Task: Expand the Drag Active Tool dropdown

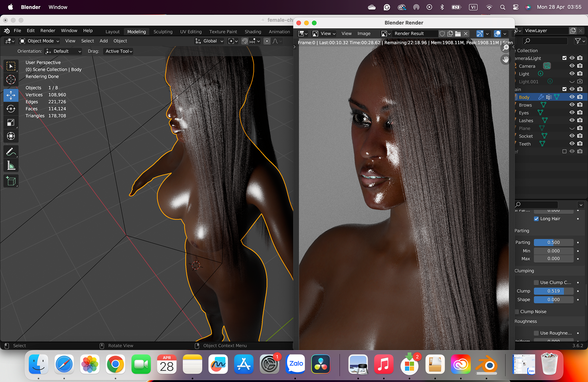Action: point(119,51)
